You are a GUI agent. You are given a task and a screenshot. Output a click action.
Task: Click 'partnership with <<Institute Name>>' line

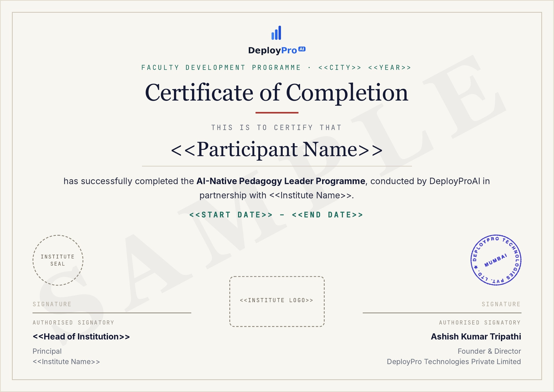pos(277,195)
